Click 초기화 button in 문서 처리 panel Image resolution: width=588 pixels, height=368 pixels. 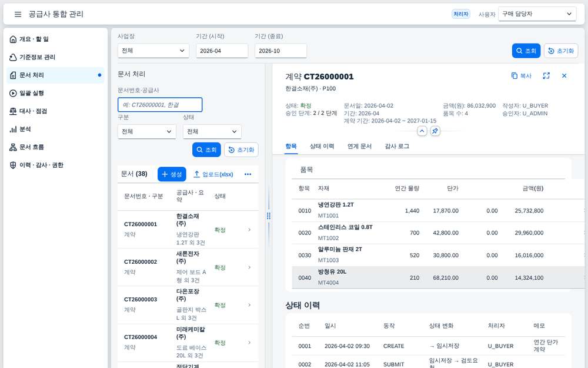pyautogui.click(x=241, y=150)
